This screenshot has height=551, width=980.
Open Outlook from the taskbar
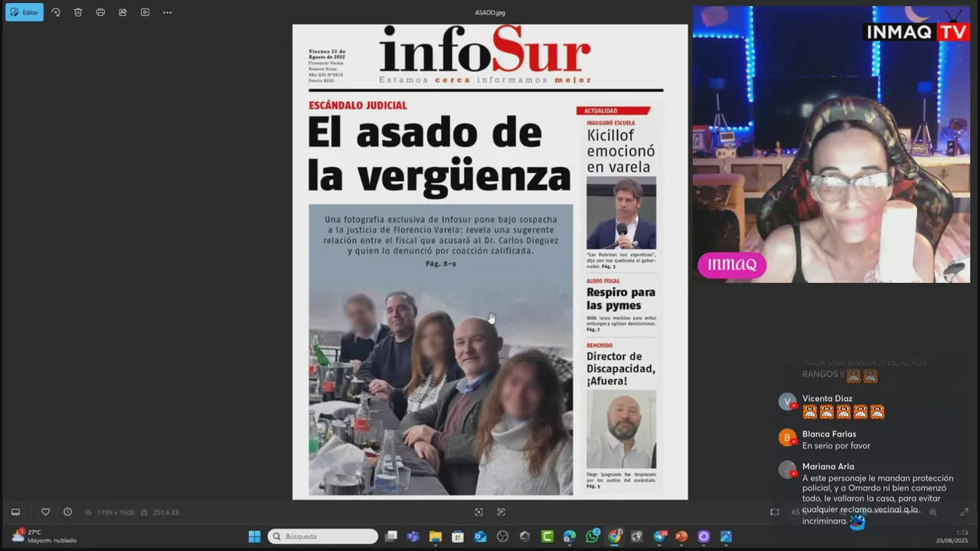pos(480,536)
